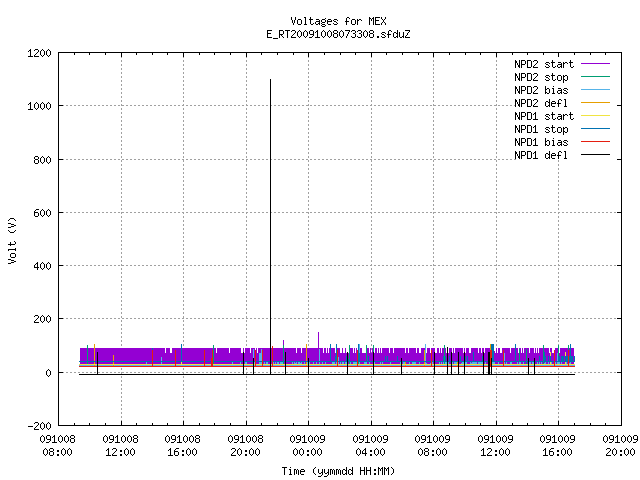Click the 'NPD2 stop' legend label
The width and height of the screenshot is (640, 480).
coord(541,77)
